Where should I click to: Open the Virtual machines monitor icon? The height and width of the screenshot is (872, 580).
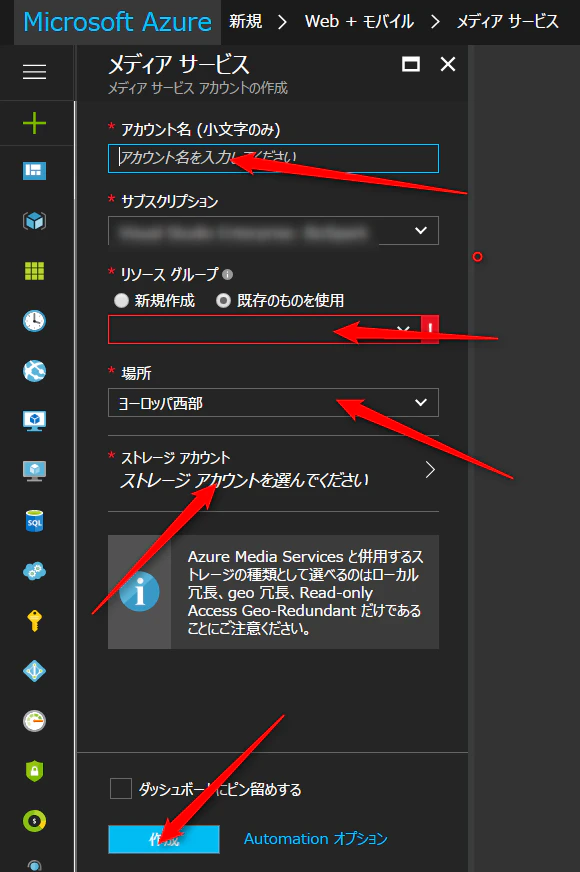34,421
